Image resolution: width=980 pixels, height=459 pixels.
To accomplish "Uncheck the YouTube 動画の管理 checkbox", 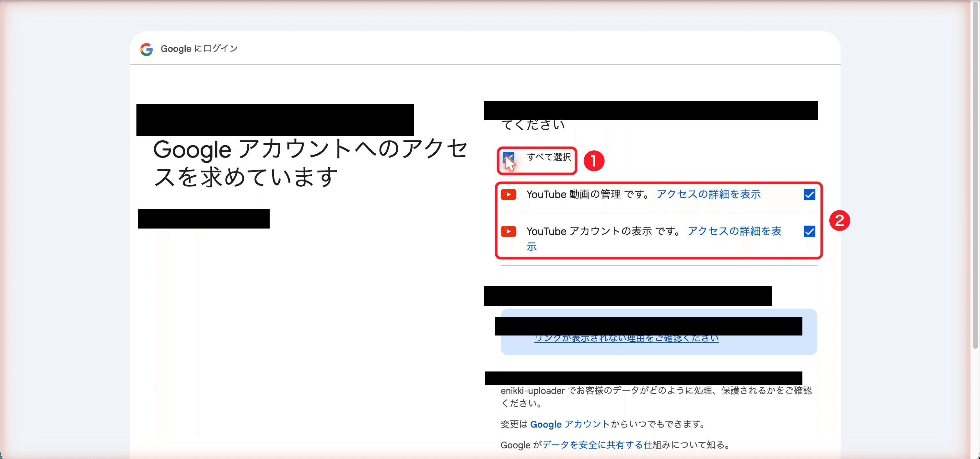I will (809, 194).
